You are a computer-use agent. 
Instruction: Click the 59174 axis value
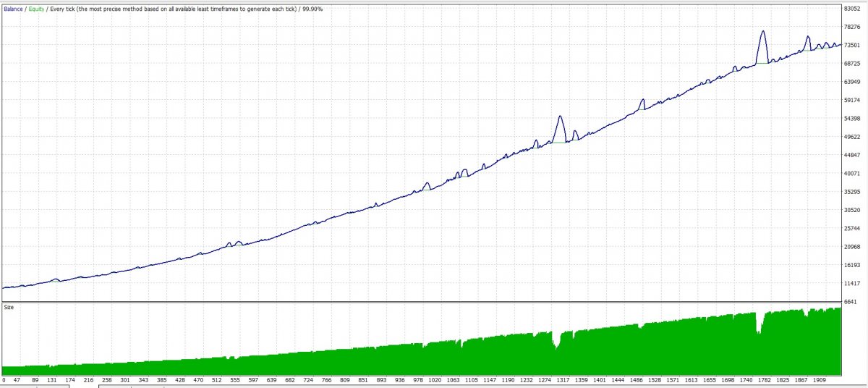point(851,100)
